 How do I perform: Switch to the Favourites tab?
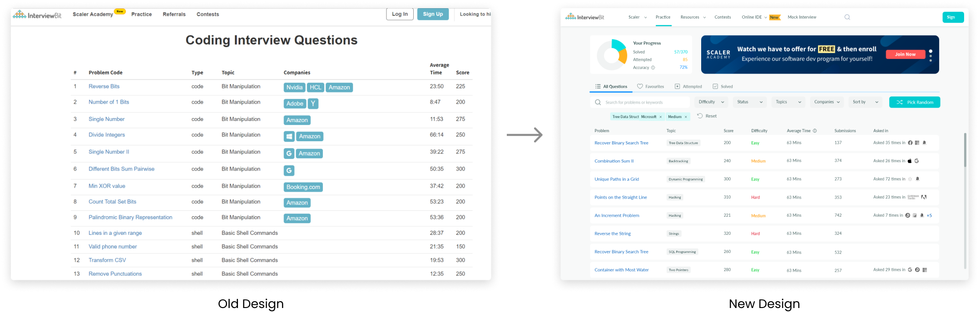coord(650,86)
